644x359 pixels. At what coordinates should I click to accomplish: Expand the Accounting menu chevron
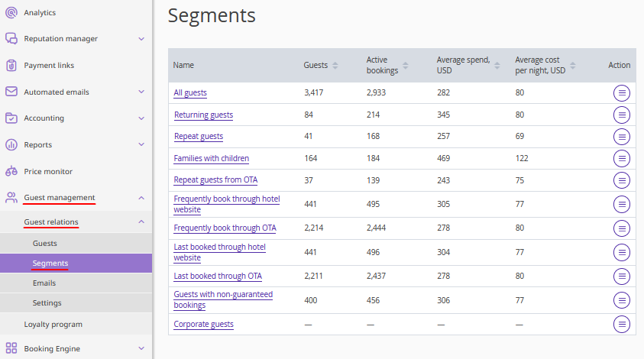141,118
